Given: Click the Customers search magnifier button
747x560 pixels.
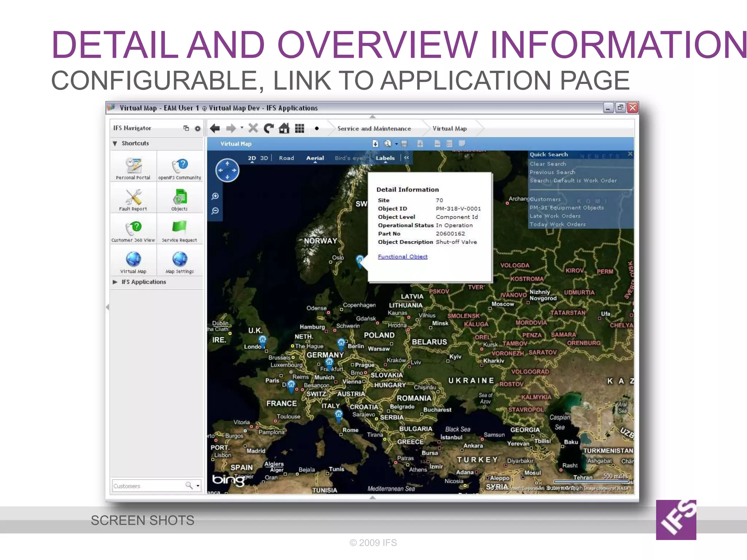Looking at the screenshot, I should coord(189,485).
